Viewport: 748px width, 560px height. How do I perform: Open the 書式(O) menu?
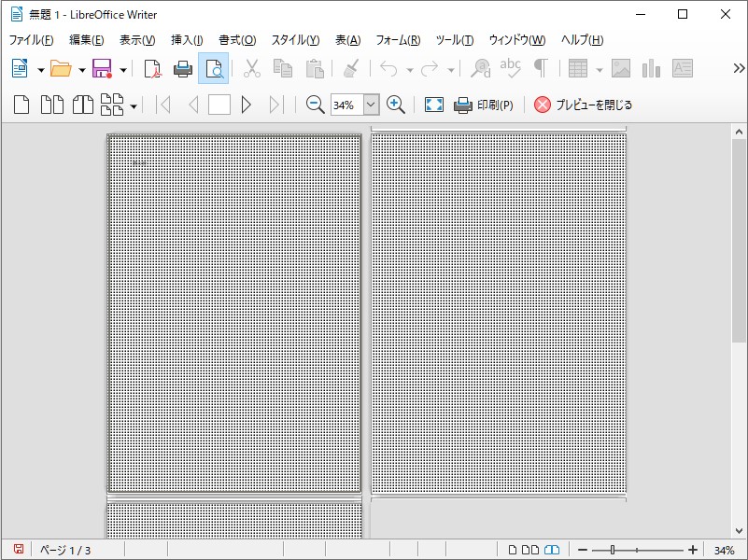(x=237, y=40)
